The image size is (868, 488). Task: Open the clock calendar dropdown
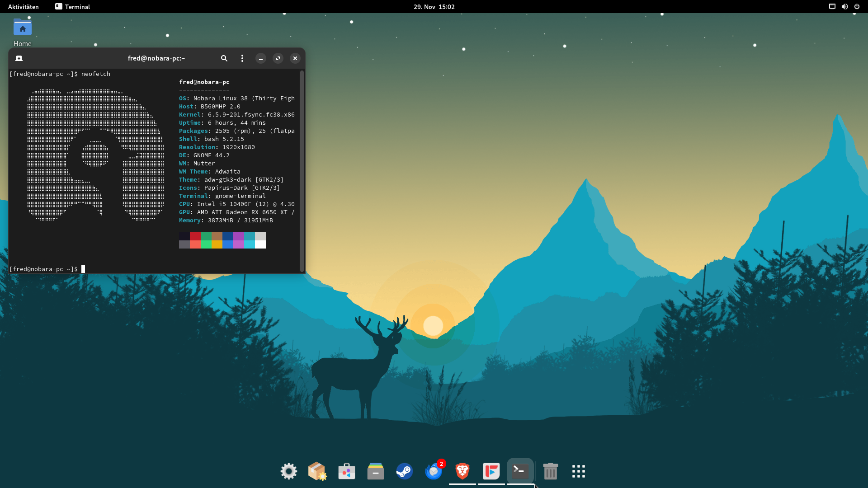tap(434, 7)
